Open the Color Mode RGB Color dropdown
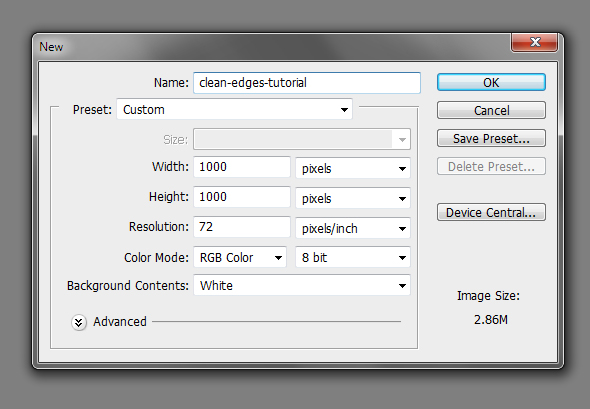This screenshot has width=590, height=409. pyautogui.click(x=240, y=257)
